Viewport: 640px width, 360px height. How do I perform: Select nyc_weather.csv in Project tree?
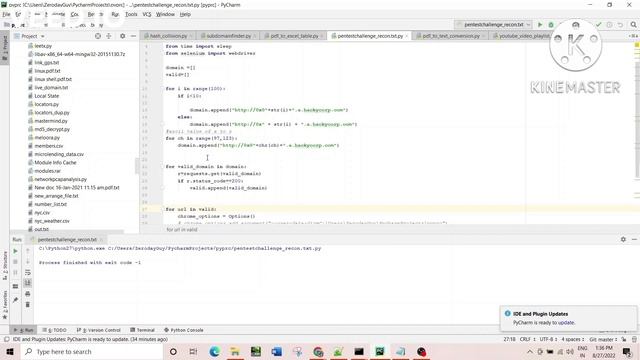(52, 221)
